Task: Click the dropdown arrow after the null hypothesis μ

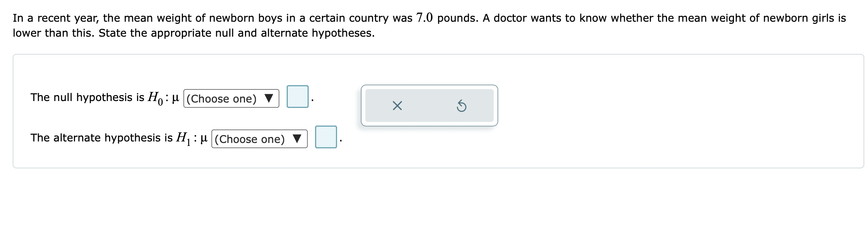Action: coord(268,98)
